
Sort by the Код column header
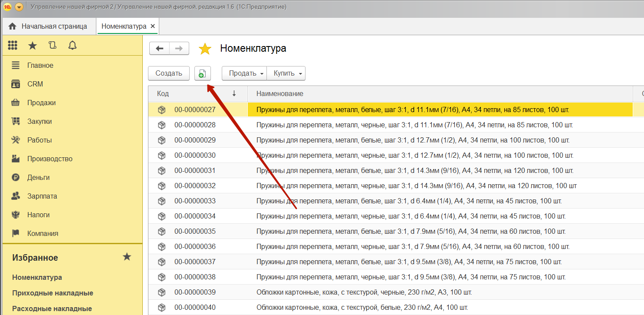pyautogui.click(x=163, y=93)
